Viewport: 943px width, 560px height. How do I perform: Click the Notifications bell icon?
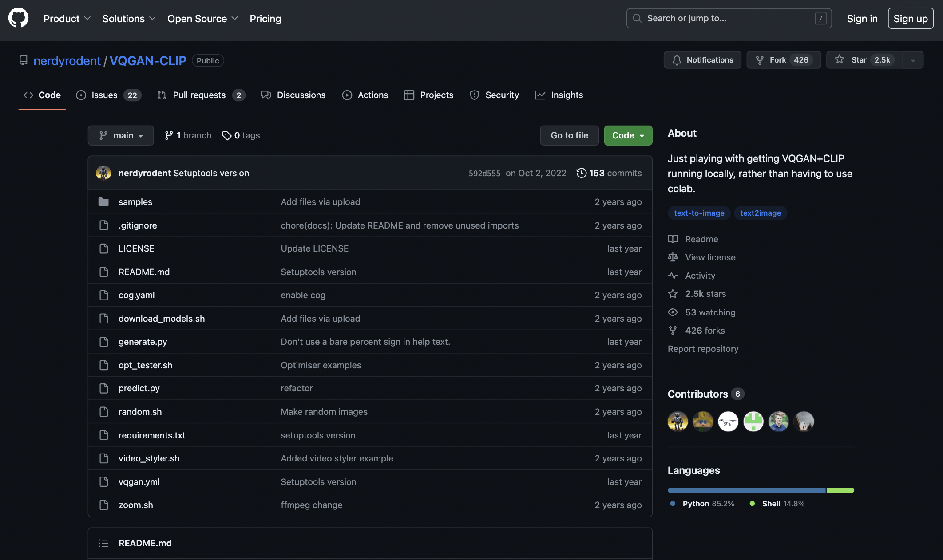tap(677, 60)
